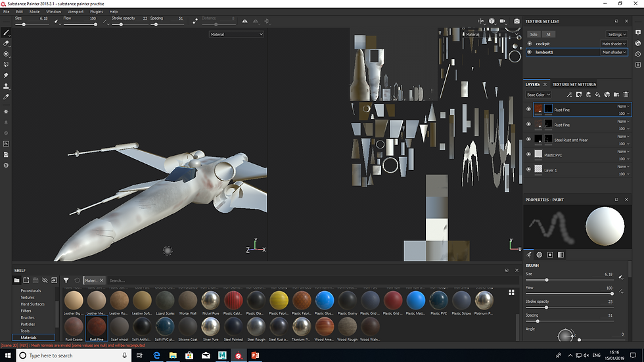Open the Base Color channel dropdown

[x=538, y=95]
